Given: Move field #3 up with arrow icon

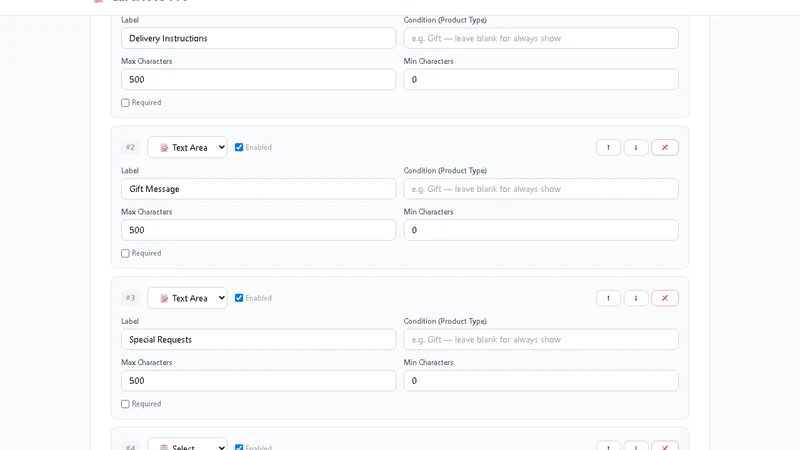Looking at the screenshot, I should pos(608,298).
